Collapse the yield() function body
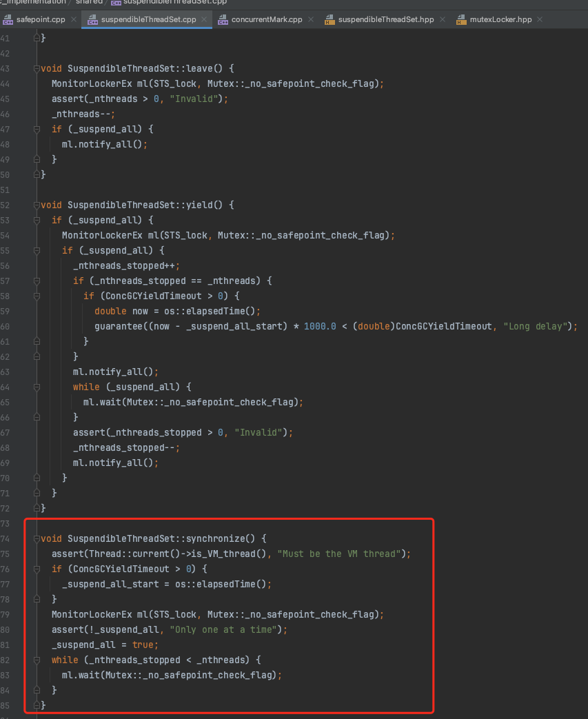This screenshot has height=719, width=588. [x=36, y=205]
